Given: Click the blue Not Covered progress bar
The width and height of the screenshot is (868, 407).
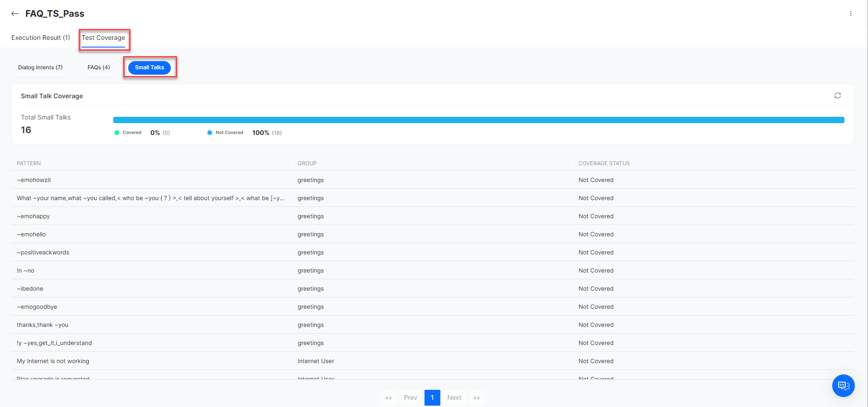Looking at the screenshot, I should click(x=478, y=120).
